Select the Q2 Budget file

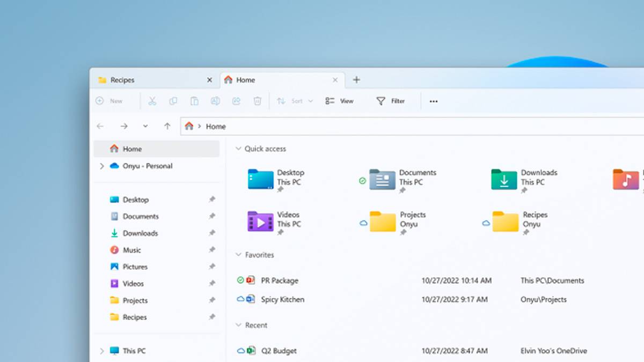[279, 351]
